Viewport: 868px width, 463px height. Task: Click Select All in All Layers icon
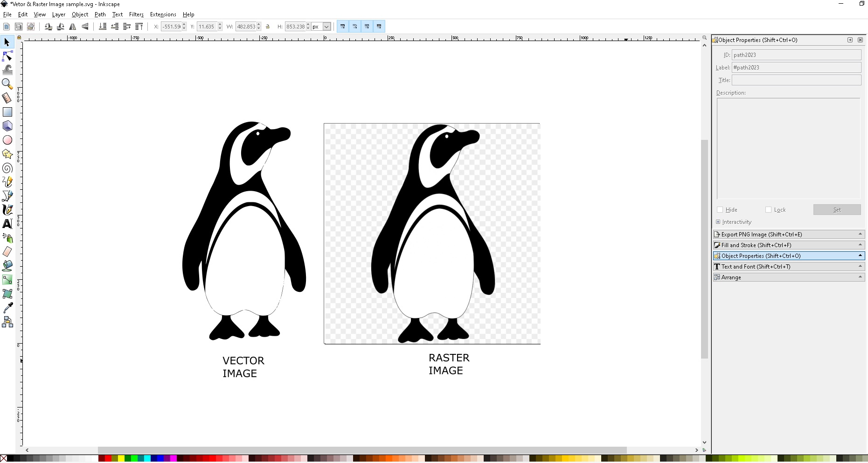point(19,27)
